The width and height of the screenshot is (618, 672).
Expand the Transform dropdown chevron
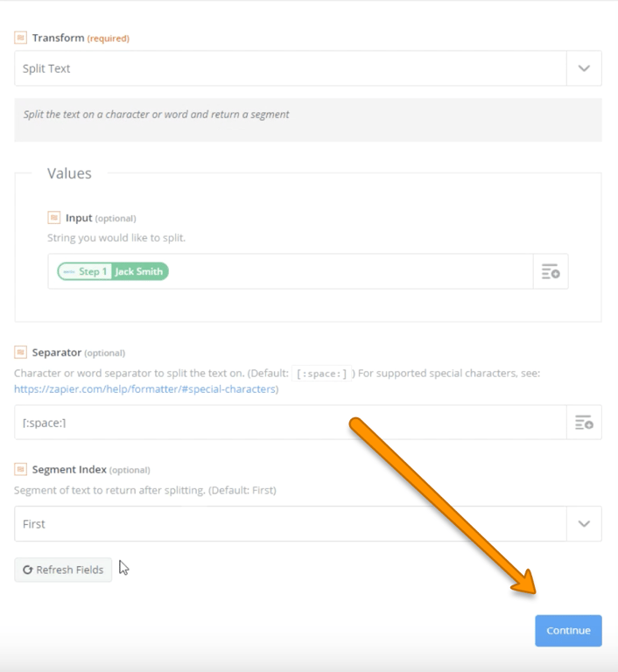pyautogui.click(x=584, y=68)
